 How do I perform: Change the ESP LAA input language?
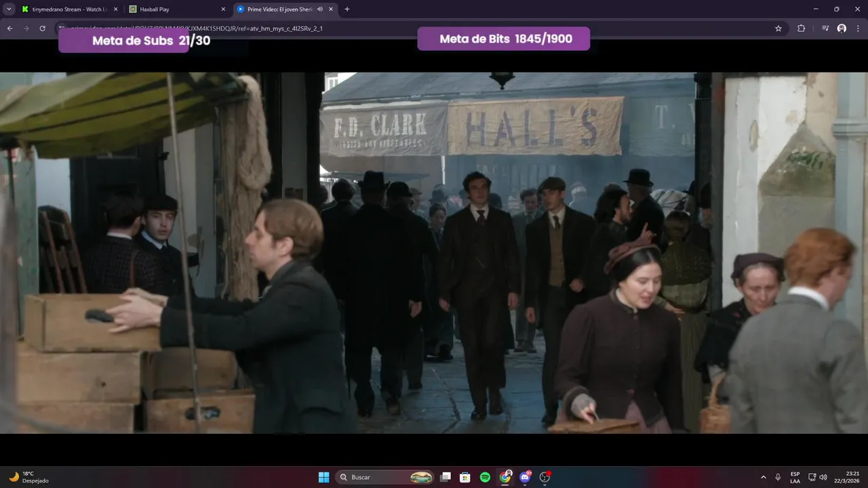[795, 477]
